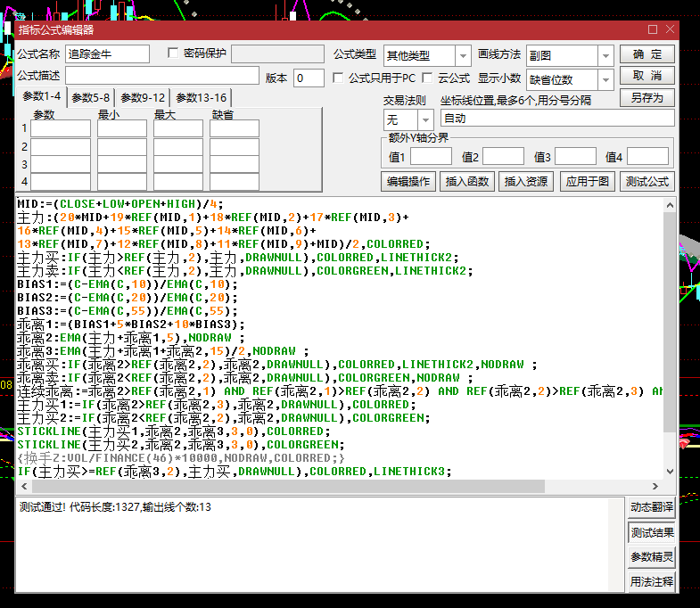Toggle the 云公式 checkbox
This screenshot has width=700, height=608.
pyautogui.click(x=427, y=78)
